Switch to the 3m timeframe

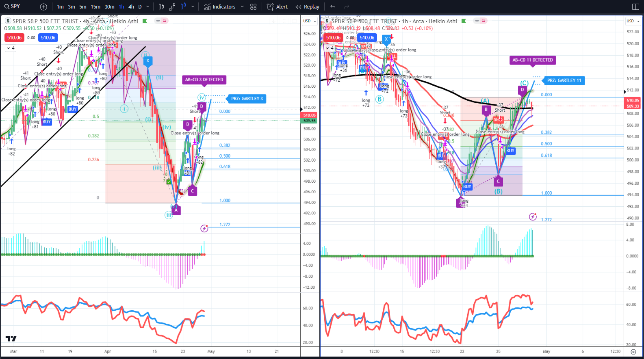(x=72, y=7)
